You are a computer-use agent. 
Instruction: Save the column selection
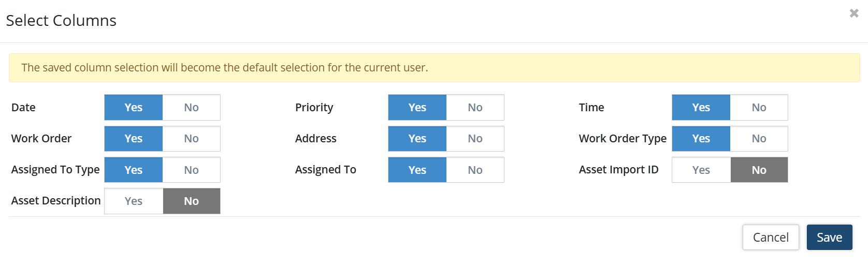tap(829, 238)
